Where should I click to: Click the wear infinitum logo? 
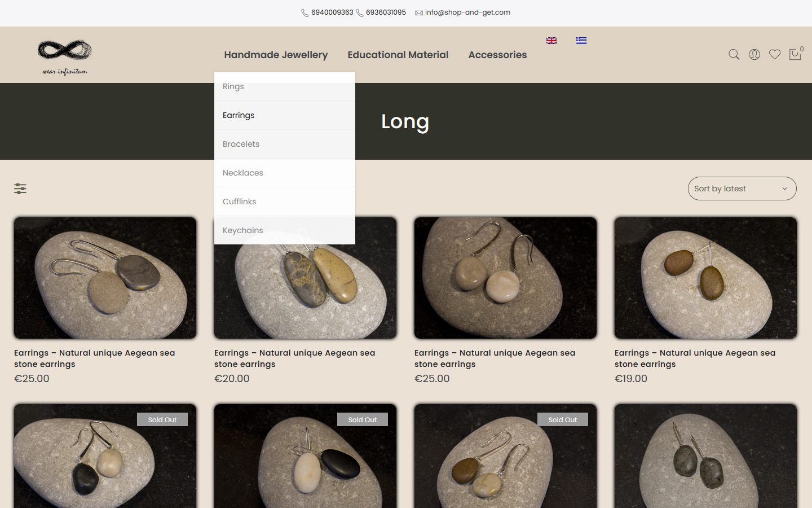pos(65,57)
